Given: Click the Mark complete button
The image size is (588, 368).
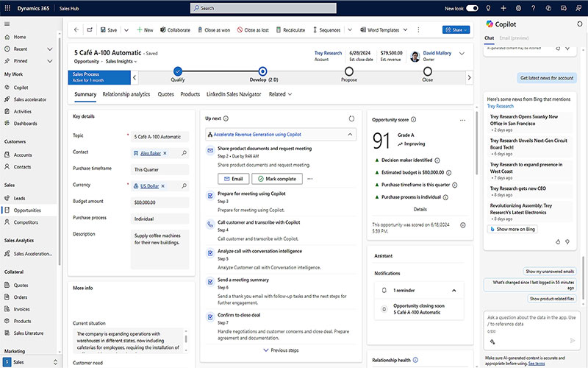Looking at the screenshot, I should coord(277,179).
